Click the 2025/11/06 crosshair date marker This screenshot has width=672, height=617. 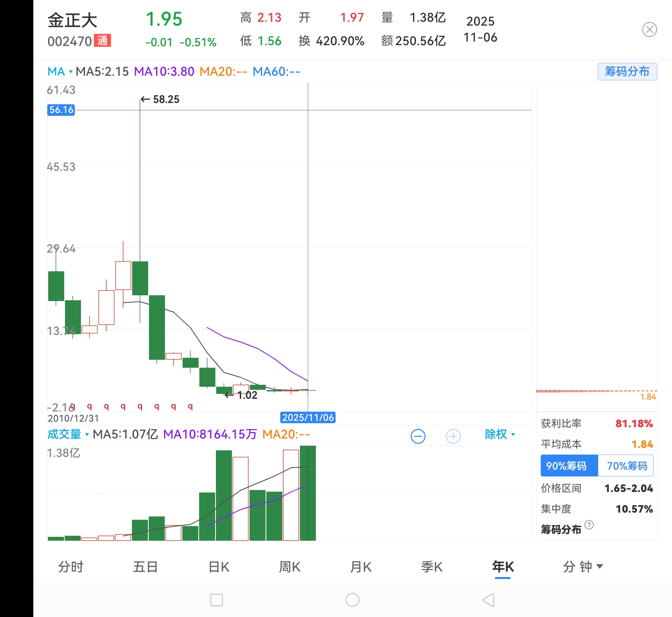(x=307, y=417)
